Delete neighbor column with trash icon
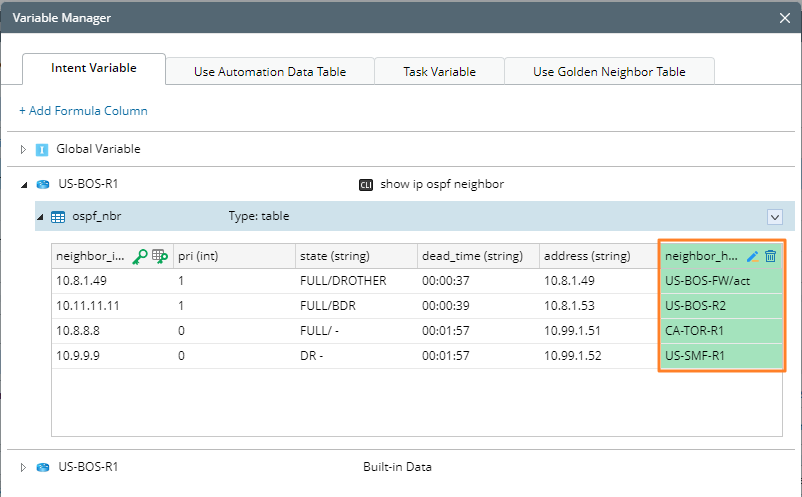The height and width of the screenshot is (497, 802). [771, 256]
